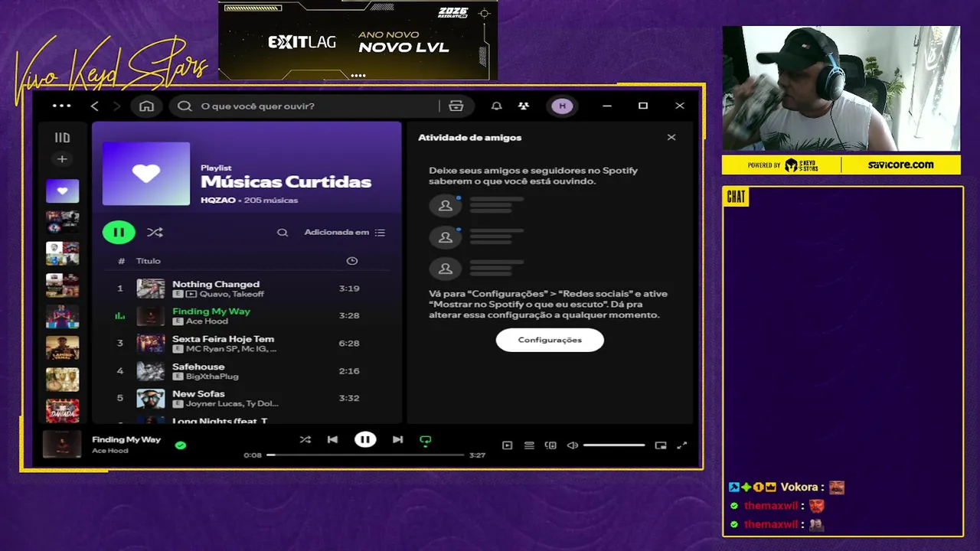Open "Ace Hood" artist link in the track list
This screenshot has width=980, height=551.
pos(207,321)
